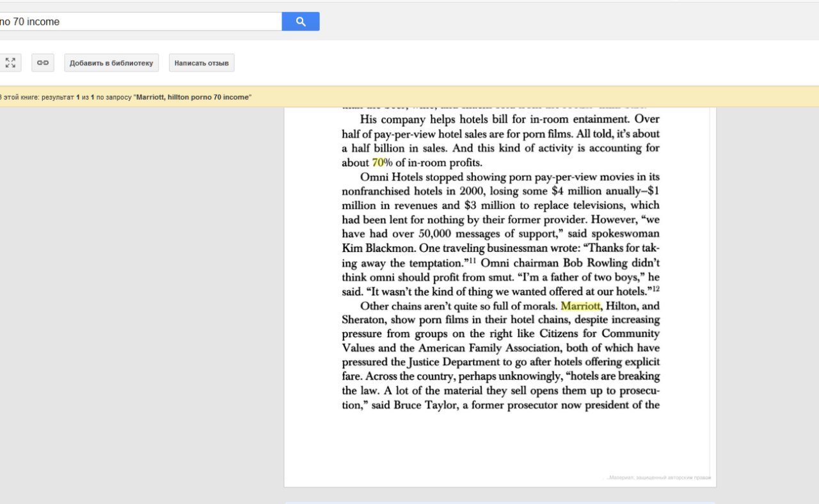Click the name "Bob Rowling" in text
The height and width of the screenshot is (504, 819).
(x=596, y=263)
